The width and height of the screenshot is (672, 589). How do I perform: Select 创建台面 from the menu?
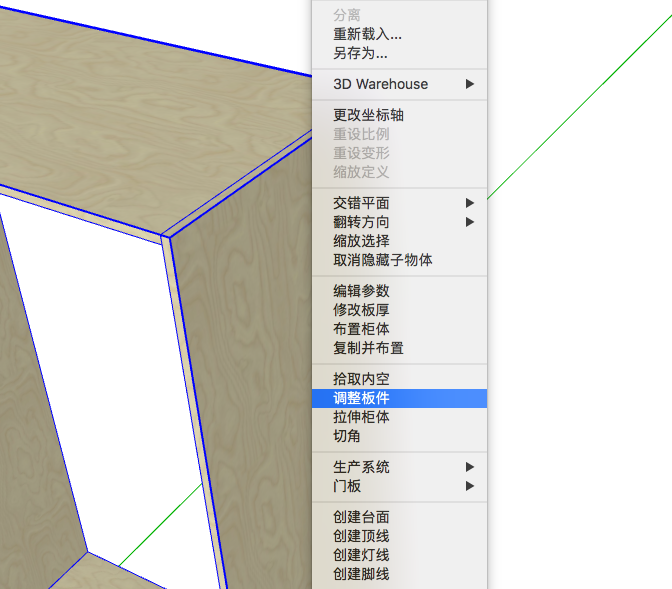click(361, 517)
